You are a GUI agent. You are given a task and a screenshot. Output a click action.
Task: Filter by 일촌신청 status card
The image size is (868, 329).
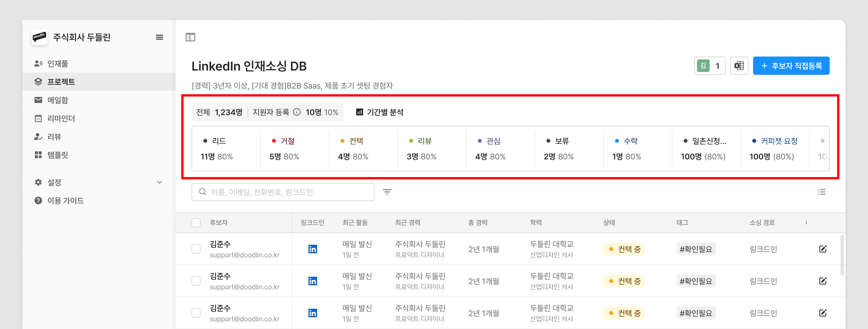click(706, 149)
